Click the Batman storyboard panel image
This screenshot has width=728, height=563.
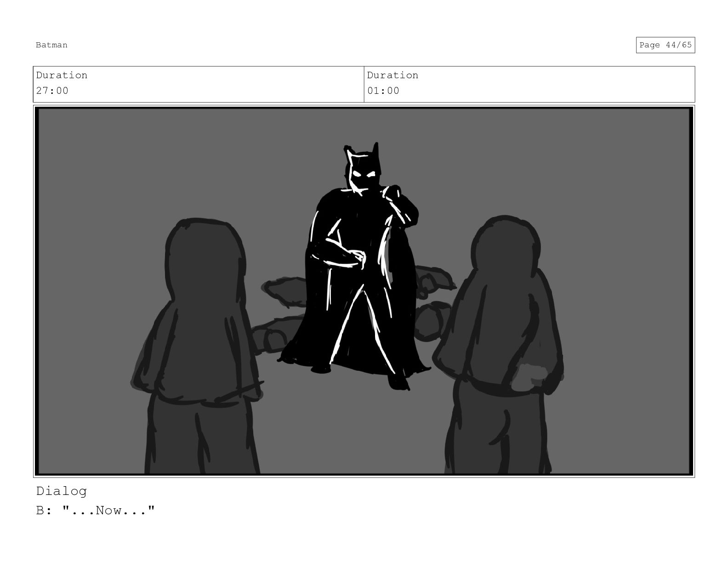pyautogui.click(x=364, y=291)
